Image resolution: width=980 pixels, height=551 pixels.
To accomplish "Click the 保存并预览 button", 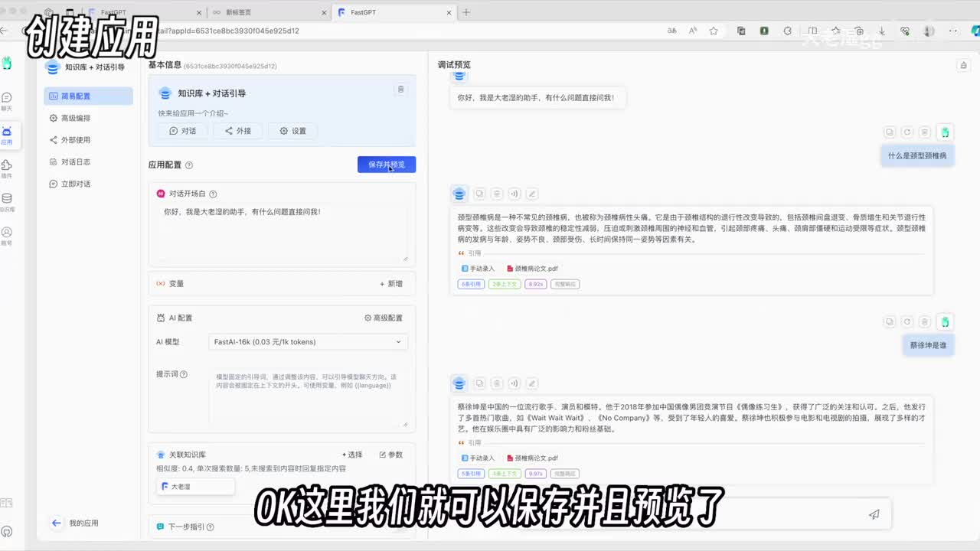I will point(386,165).
